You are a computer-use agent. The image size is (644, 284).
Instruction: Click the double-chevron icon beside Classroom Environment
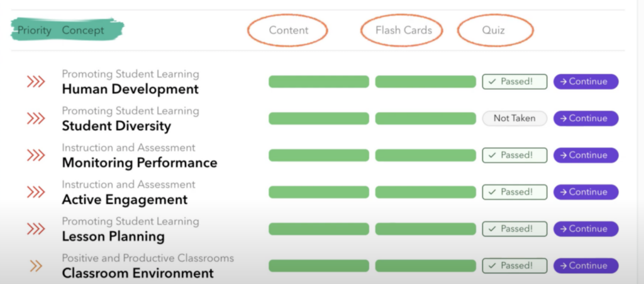[x=36, y=266]
